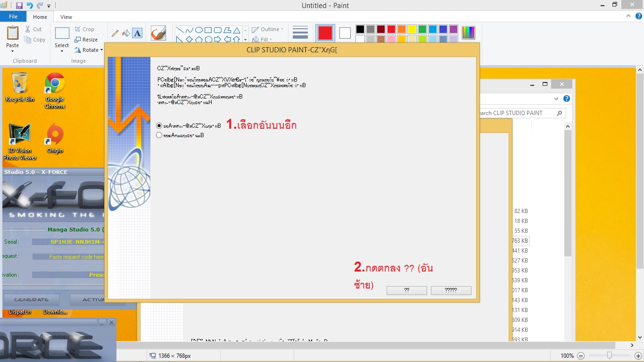Pick the Fill with color bucket tool
This screenshot has width=644, height=362.
click(x=126, y=33)
